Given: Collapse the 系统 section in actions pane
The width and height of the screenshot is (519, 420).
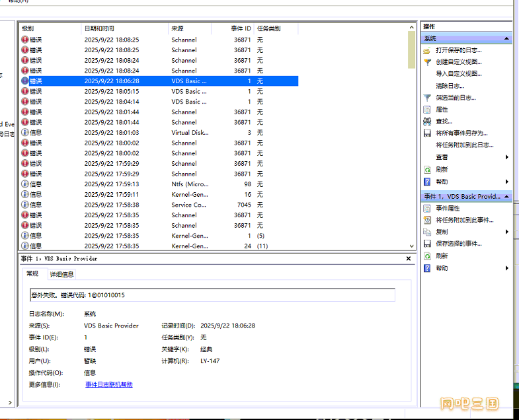Looking at the screenshot, I should pyautogui.click(x=506, y=39).
